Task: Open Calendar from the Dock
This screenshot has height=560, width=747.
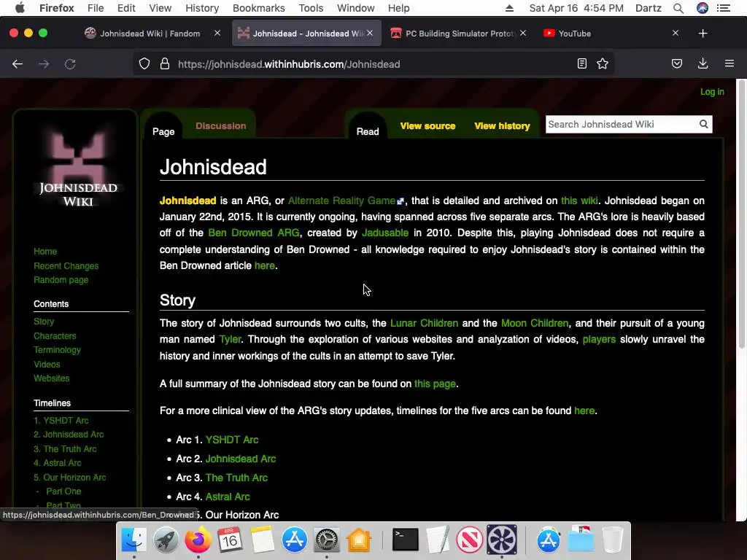Action: (x=230, y=540)
